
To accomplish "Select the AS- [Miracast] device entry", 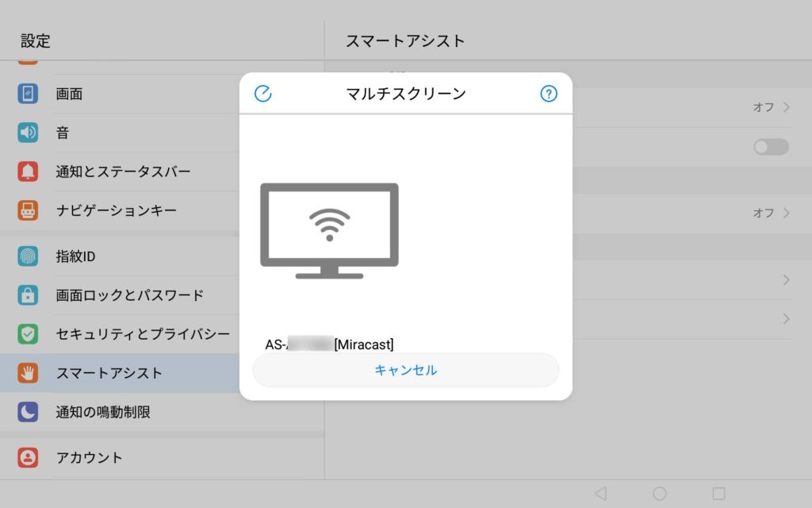I will pos(329,344).
